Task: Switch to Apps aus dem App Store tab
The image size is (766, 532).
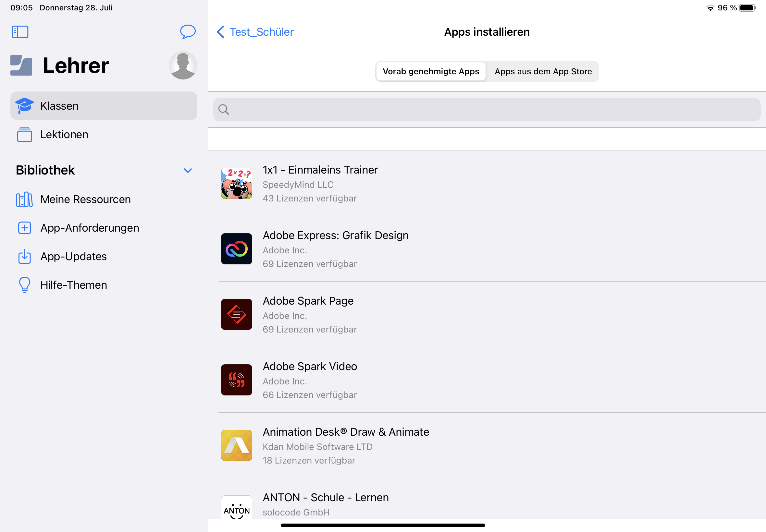Action: 543,71
